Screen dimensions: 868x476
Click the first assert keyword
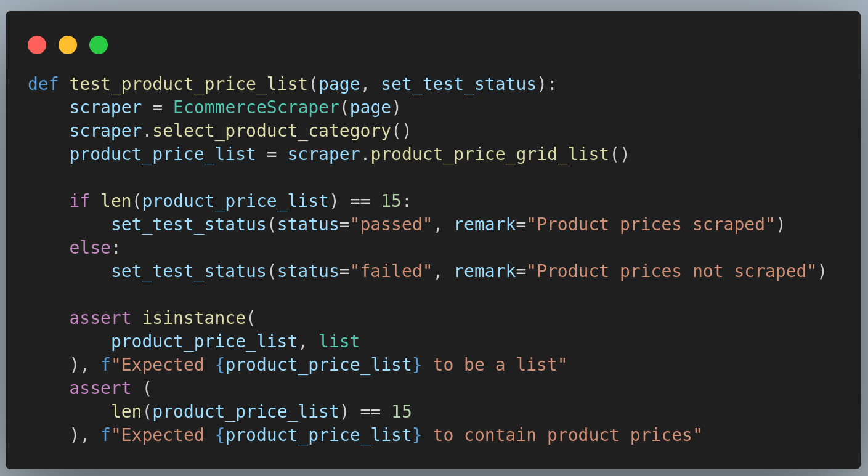(x=100, y=318)
